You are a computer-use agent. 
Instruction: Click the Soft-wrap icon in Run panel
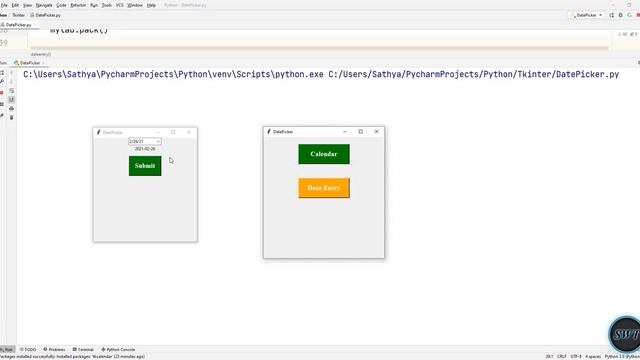tap(11, 91)
